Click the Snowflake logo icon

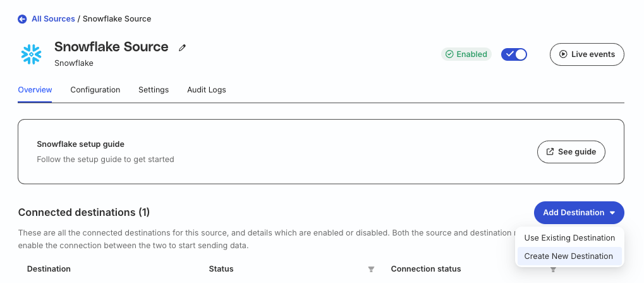[31, 54]
